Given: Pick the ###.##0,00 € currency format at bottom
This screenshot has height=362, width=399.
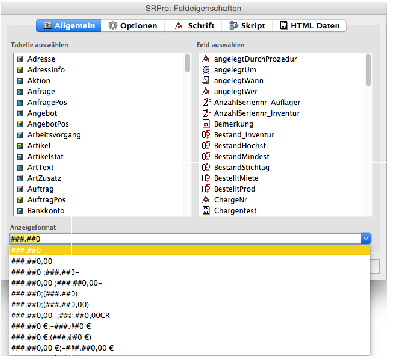Looking at the screenshot, I should [62, 348].
